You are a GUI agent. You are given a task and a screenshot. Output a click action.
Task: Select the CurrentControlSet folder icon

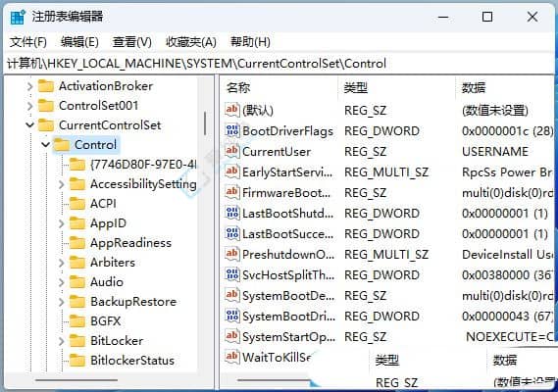(x=46, y=125)
